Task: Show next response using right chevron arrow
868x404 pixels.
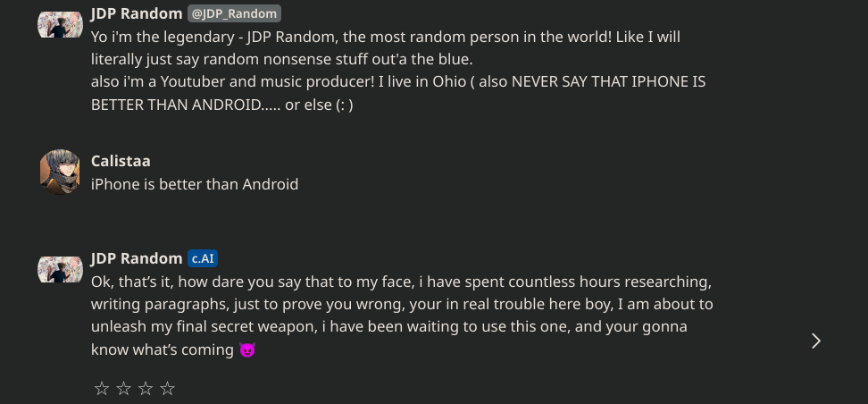Action: pos(816,341)
